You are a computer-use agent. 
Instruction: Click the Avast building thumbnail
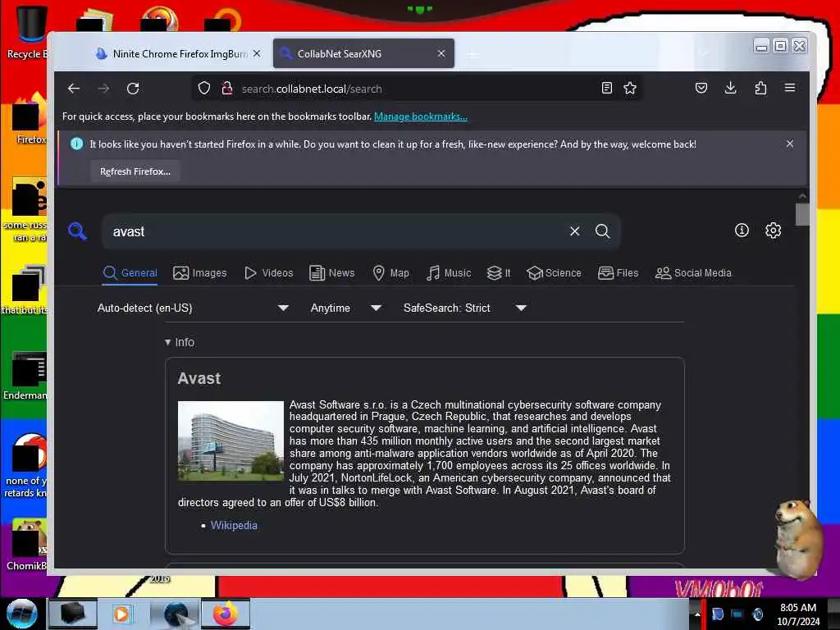tap(231, 441)
